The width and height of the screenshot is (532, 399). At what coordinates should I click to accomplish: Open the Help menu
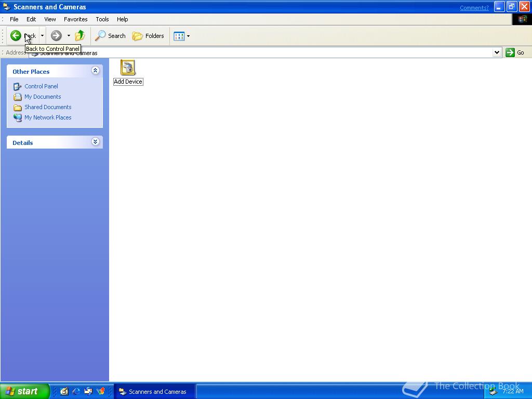123,19
